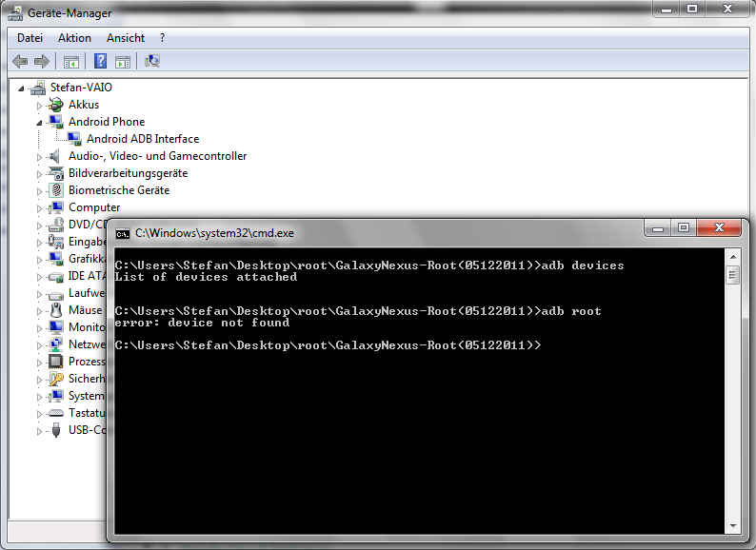
Task: Open the ? help menu
Action: tap(163, 38)
